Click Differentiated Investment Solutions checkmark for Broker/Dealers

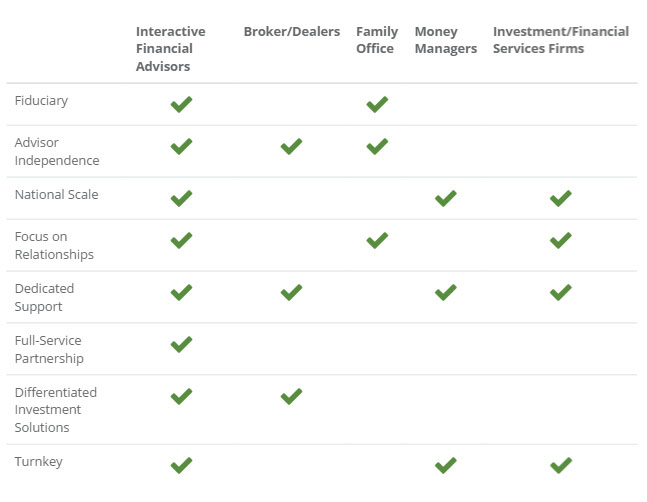[291, 397]
